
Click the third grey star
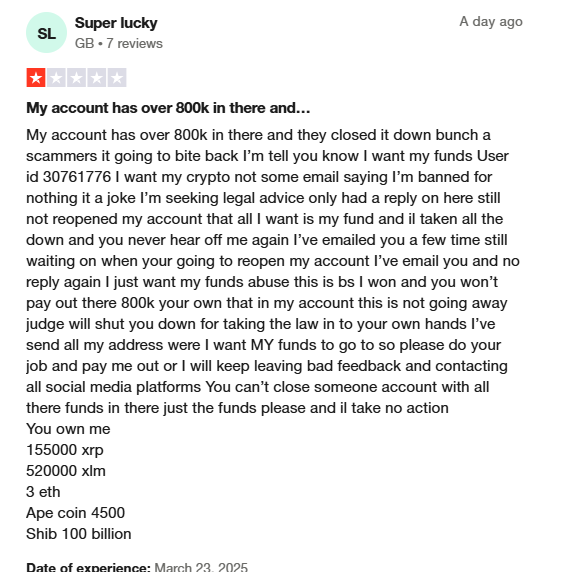pyautogui.click(x=76, y=78)
